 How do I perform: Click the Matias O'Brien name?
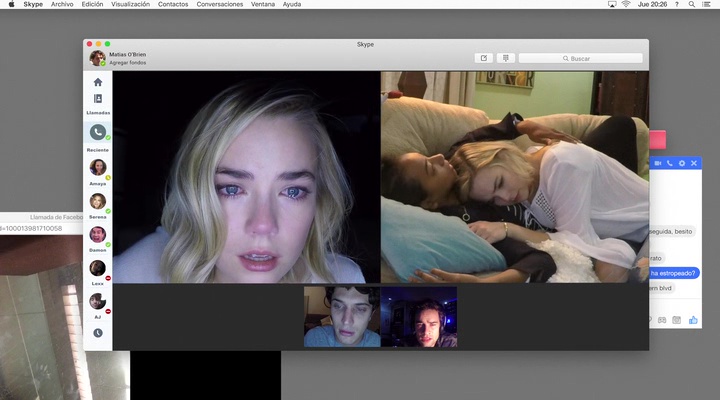coord(128,54)
